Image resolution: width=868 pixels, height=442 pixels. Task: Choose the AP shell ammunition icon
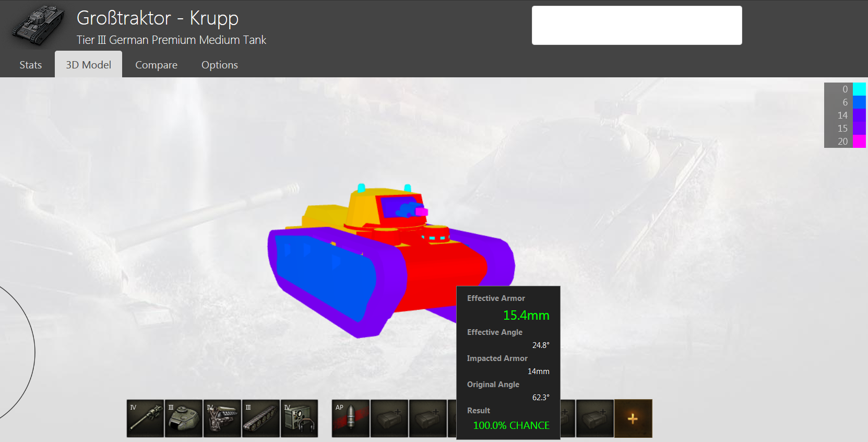point(351,418)
